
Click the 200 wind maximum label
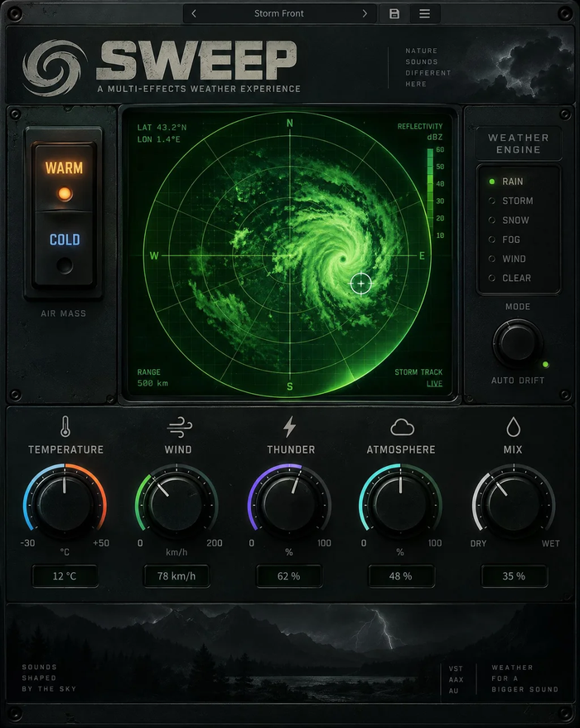coord(215,543)
